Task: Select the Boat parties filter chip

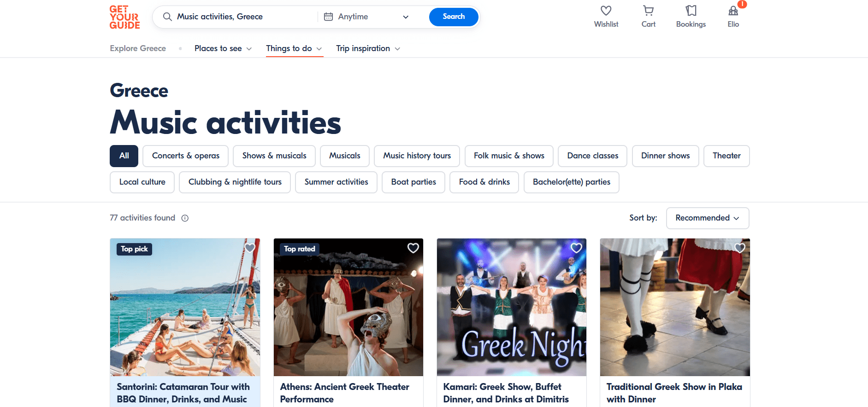Action: 413,182
